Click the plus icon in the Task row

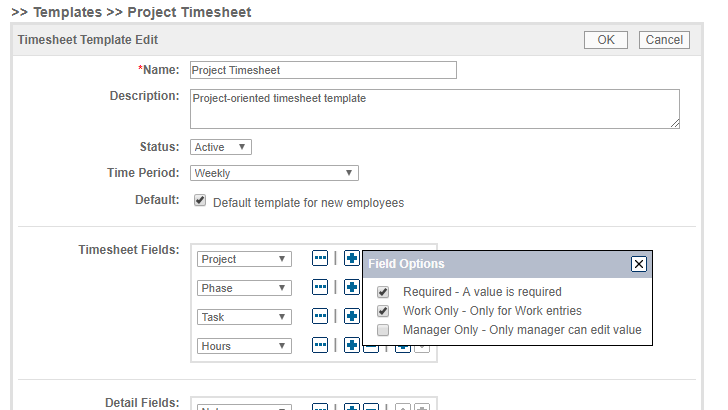click(352, 316)
